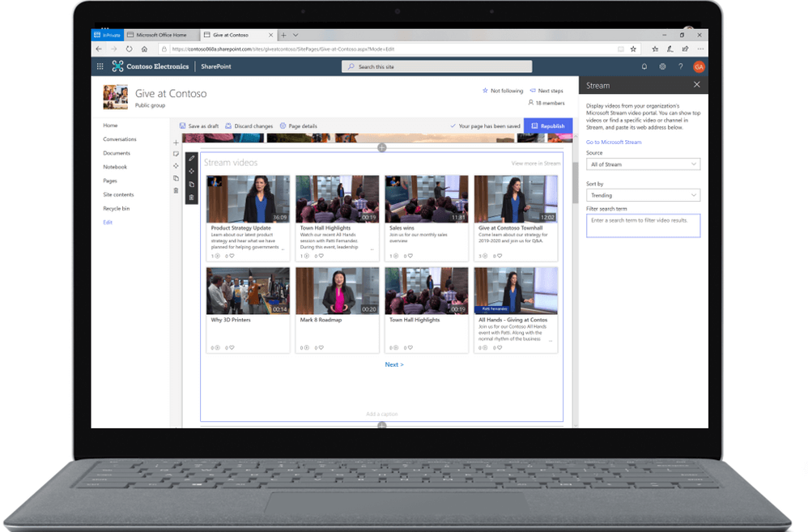
Task: Click Save as draft
Action: (199, 126)
